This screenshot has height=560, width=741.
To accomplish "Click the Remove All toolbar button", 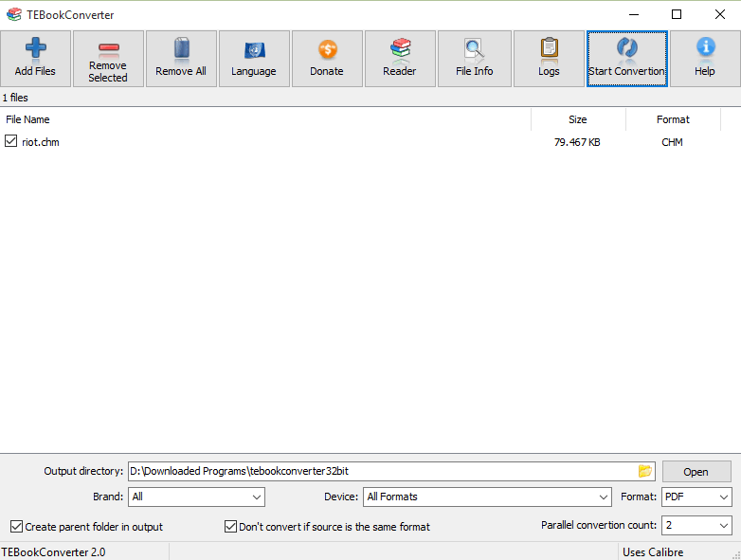I will click(181, 59).
